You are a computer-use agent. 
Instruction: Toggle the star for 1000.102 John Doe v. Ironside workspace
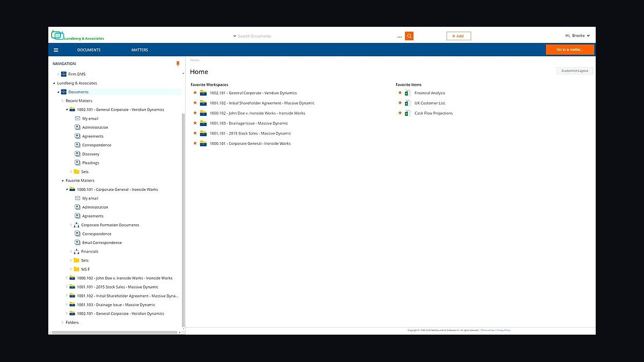195,113
